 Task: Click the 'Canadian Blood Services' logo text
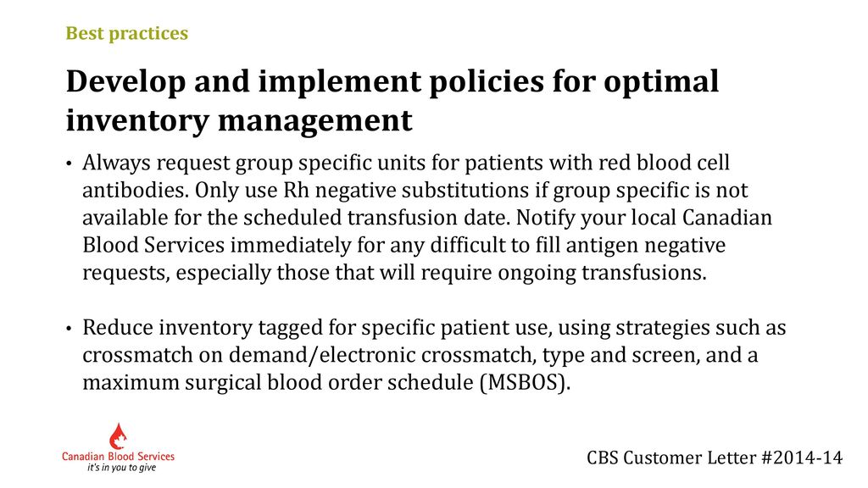[118, 457]
